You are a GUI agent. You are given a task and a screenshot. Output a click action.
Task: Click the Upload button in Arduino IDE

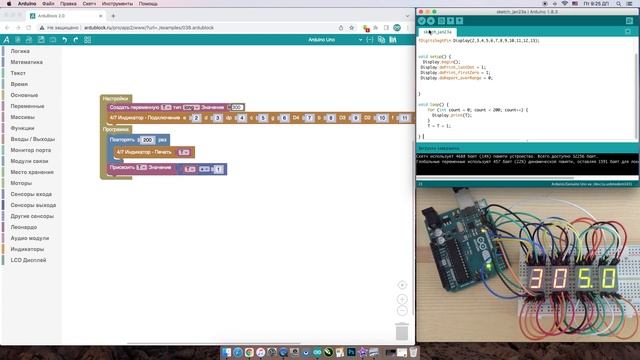click(x=431, y=20)
